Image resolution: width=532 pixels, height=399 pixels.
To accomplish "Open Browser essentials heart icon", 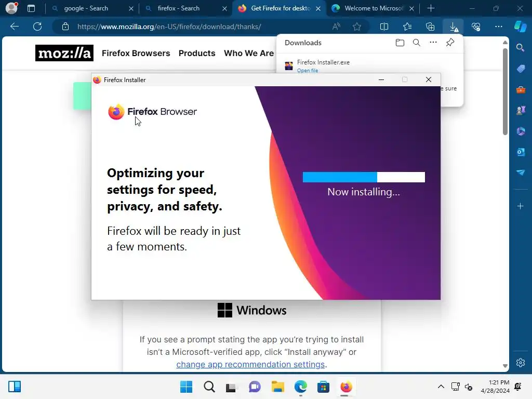I will tap(476, 26).
